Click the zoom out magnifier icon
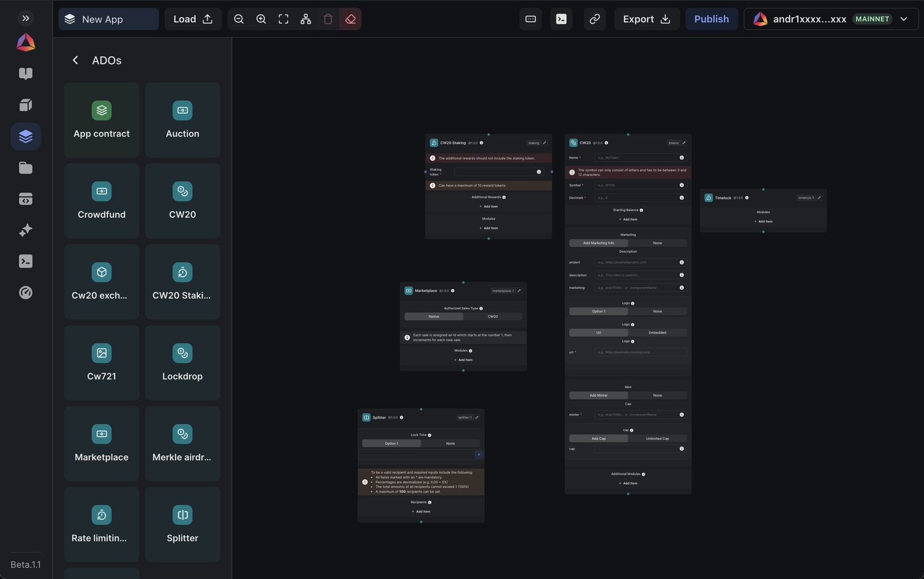Image resolution: width=924 pixels, height=579 pixels. click(x=239, y=19)
